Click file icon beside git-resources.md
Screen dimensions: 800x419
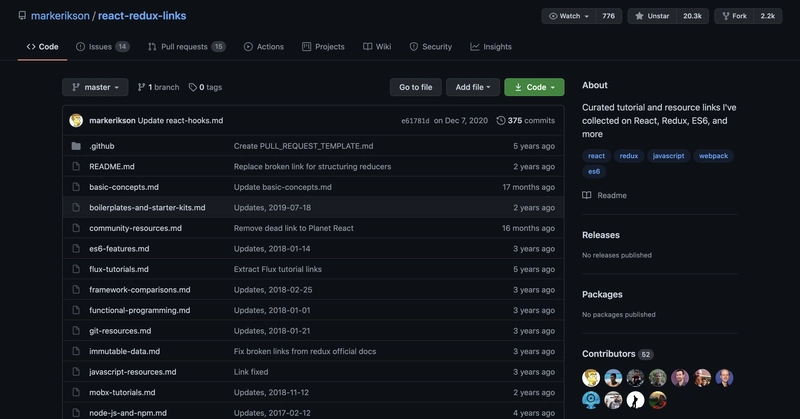click(x=76, y=331)
